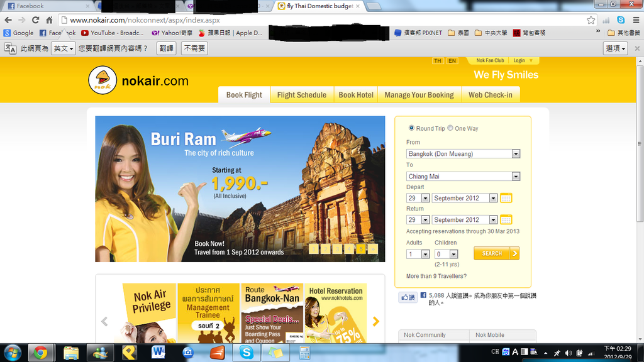Image resolution: width=644 pixels, height=362 pixels.
Task: Open Skype in the taskbar
Action: [x=247, y=353]
